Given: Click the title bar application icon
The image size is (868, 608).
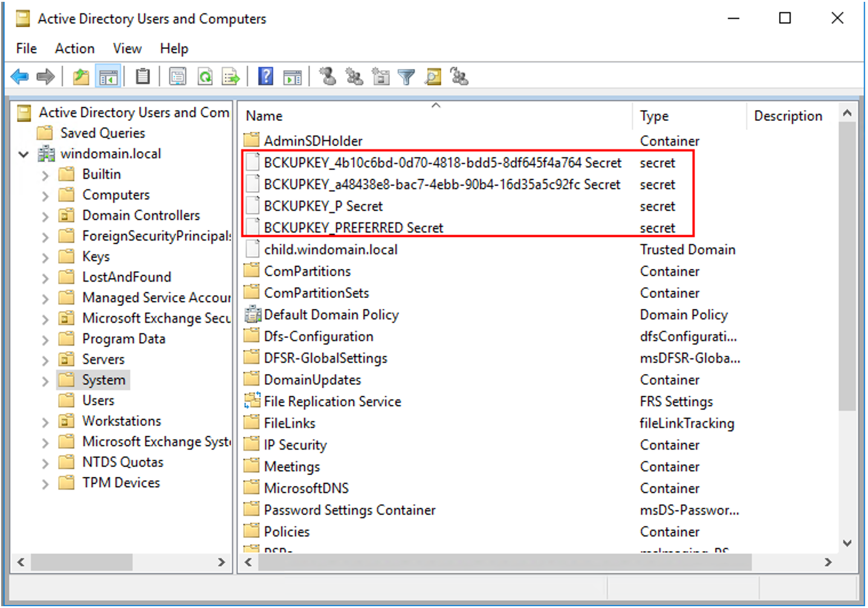Looking at the screenshot, I should coord(22,19).
